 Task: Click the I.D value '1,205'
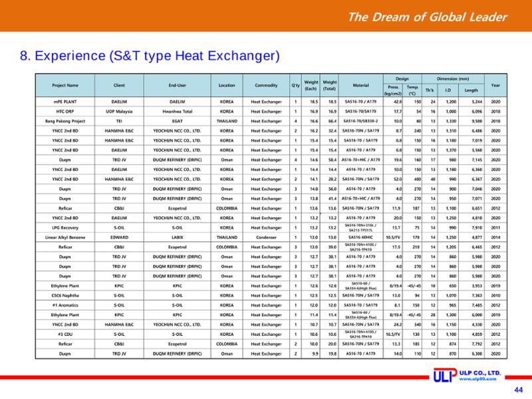pos(451,247)
